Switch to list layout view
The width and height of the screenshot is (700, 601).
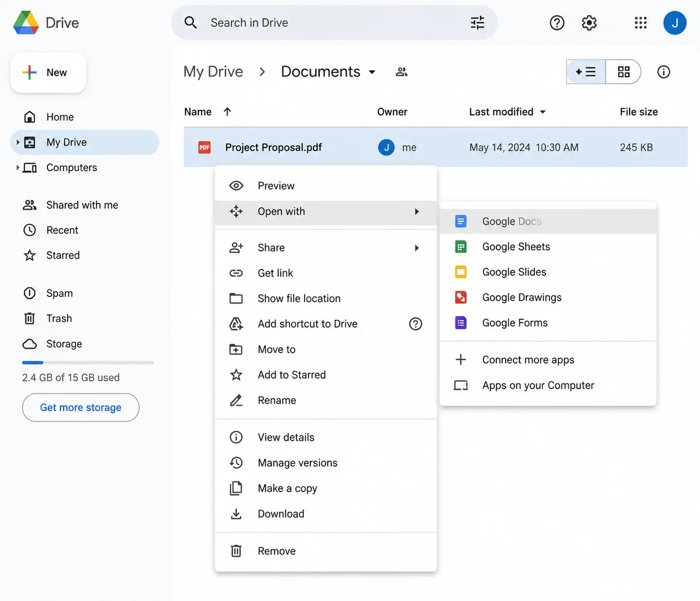[x=586, y=72]
